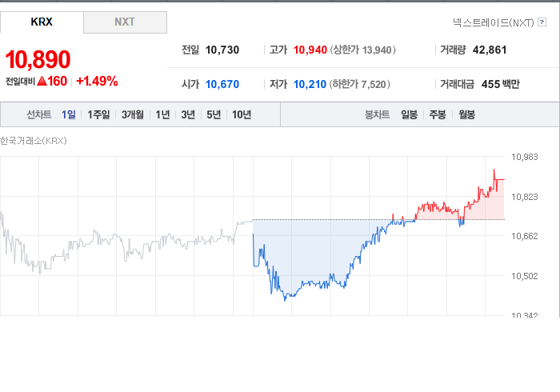Select the 3년 line chart period
Image resolution: width=560 pixels, height=392 pixels.
coord(188,114)
